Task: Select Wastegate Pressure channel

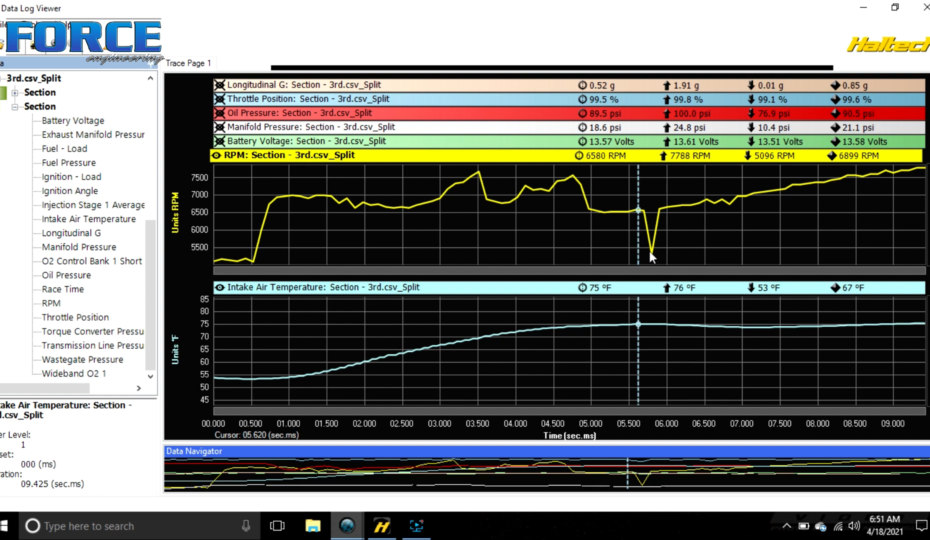Action: [82, 360]
